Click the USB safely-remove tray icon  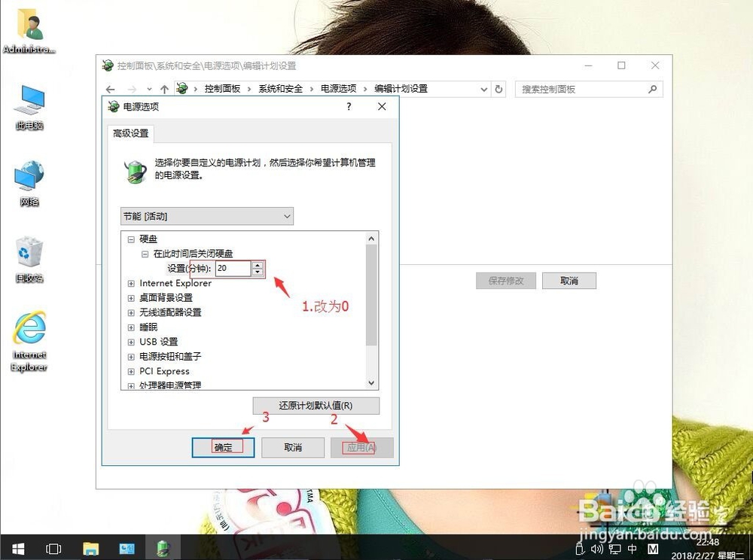point(580,549)
